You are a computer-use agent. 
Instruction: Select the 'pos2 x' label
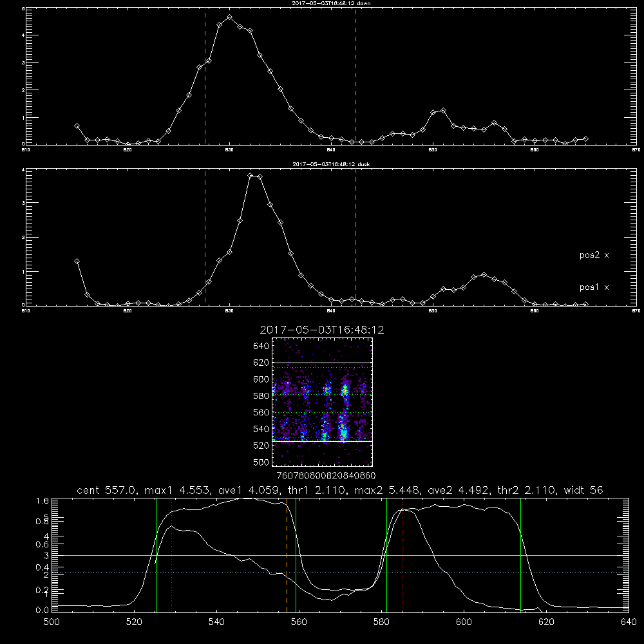click(x=594, y=255)
